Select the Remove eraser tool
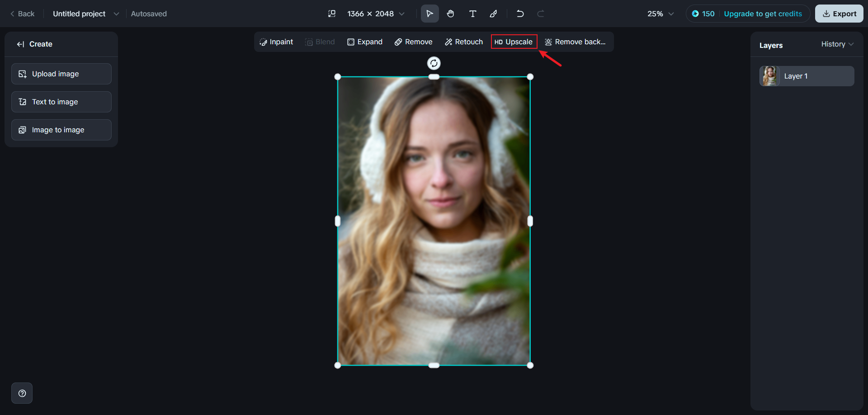The width and height of the screenshot is (868, 415). coord(413,42)
